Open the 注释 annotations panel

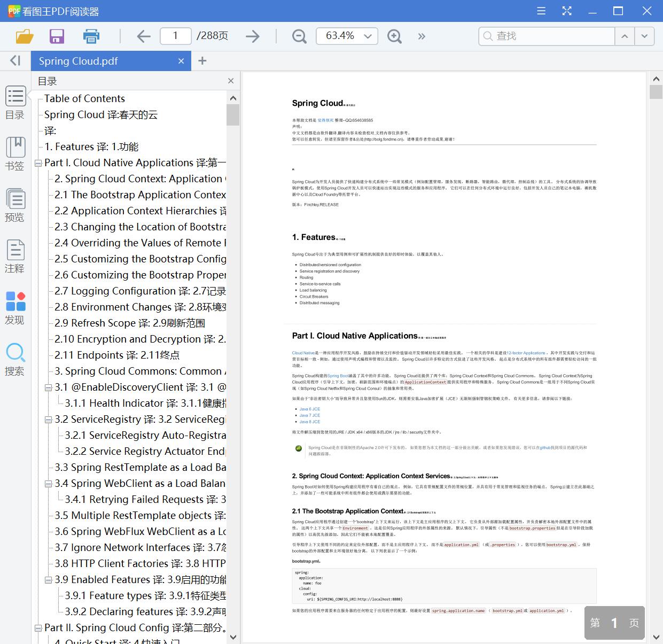tap(15, 257)
